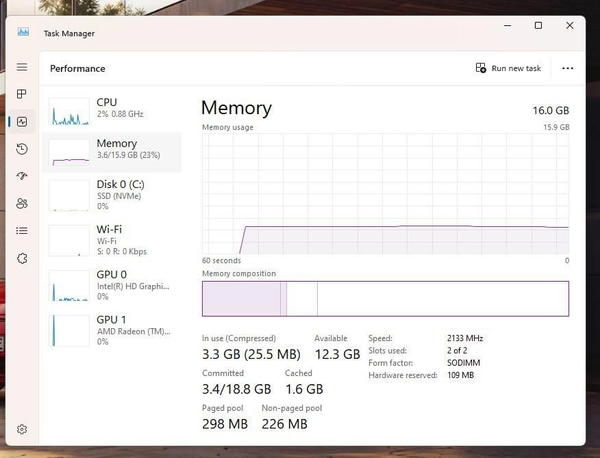Open the App history icon
This screenshot has width=600, height=458.
click(x=22, y=149)
